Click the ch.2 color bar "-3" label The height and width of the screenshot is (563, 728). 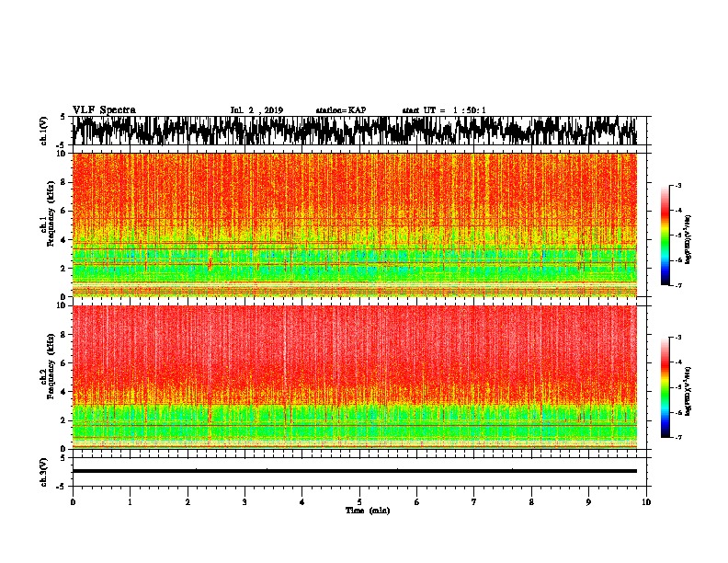pyautogui.click(x=678, y=338)
